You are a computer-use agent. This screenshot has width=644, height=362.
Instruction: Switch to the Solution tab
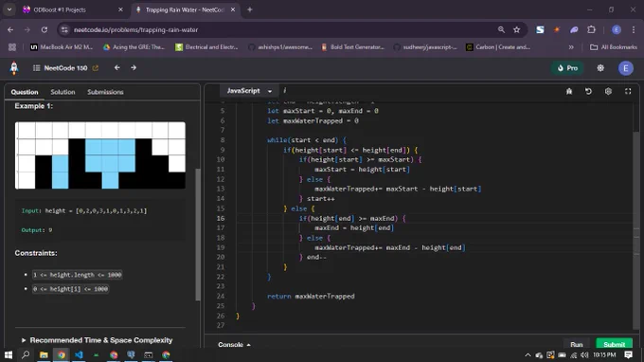[x=63, y=92]
